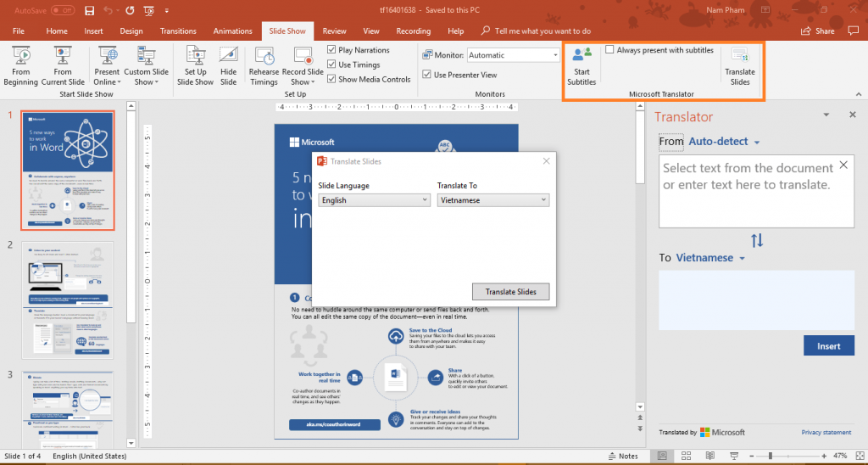Open the Home tab
Viewport: 868px width, 465px height.
coord(57,31)
